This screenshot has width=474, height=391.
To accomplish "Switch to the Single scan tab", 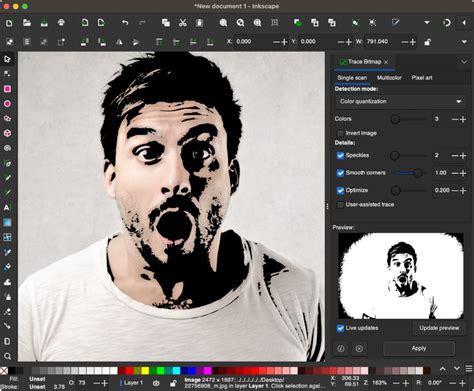I will 352,78.
